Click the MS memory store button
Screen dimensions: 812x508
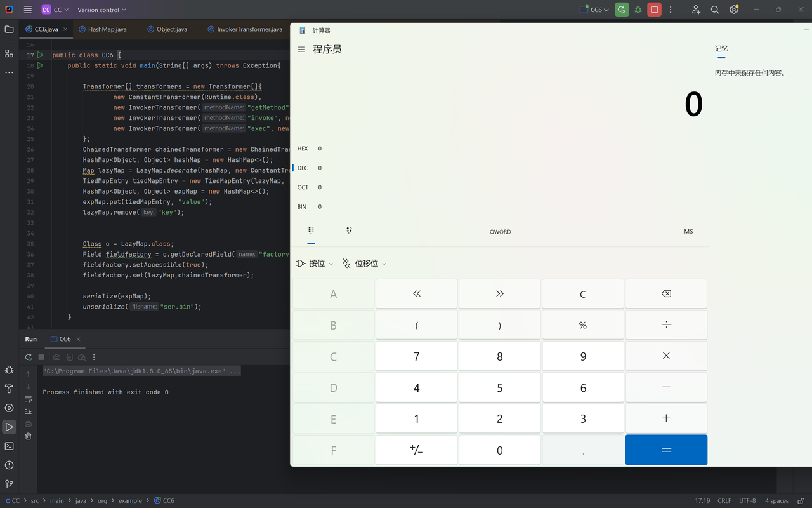[688, 232]
